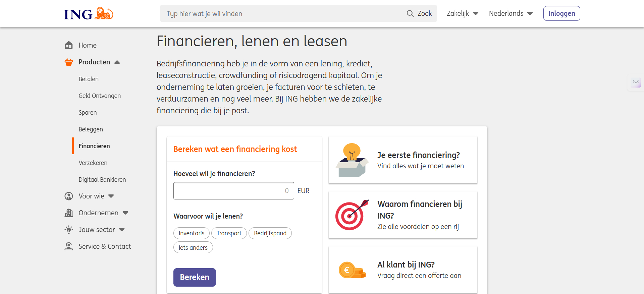Go to Home in the sidebar
Viewport: 644px width, 294px height.
click(x=88, y=45)
